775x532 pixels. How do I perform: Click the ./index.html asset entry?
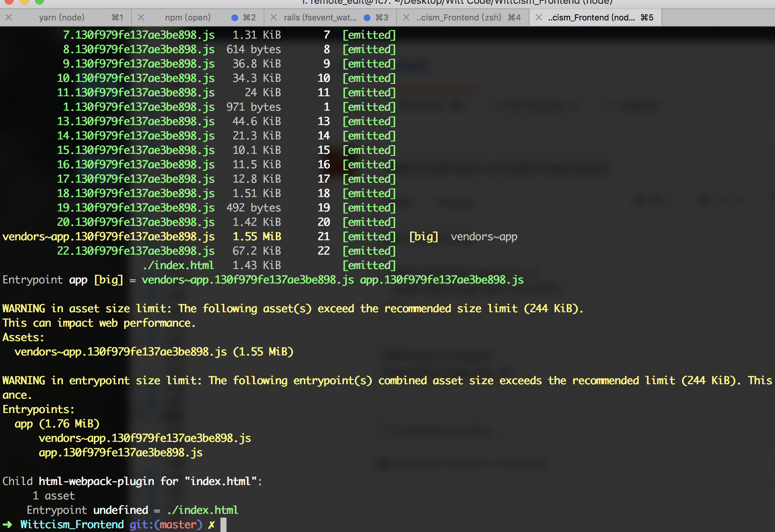click(178, 265)
